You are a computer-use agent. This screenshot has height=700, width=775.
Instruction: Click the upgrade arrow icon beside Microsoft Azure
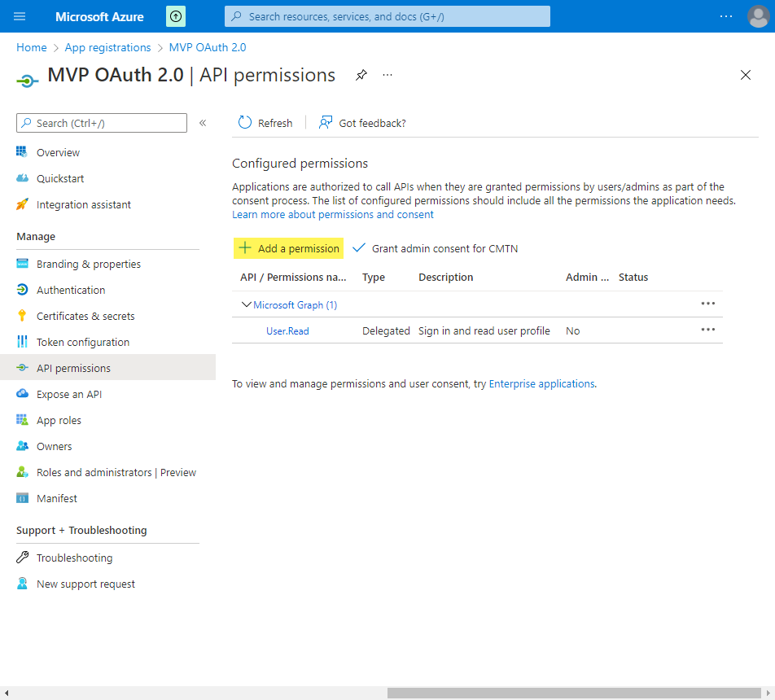176,16
